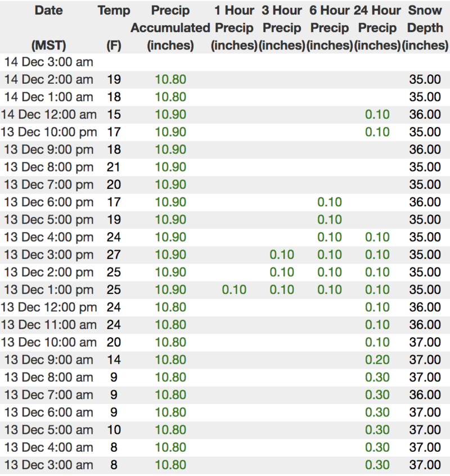Click the Snow Depth column header
This screenshot has width=450, height=476.
(425, 28)
